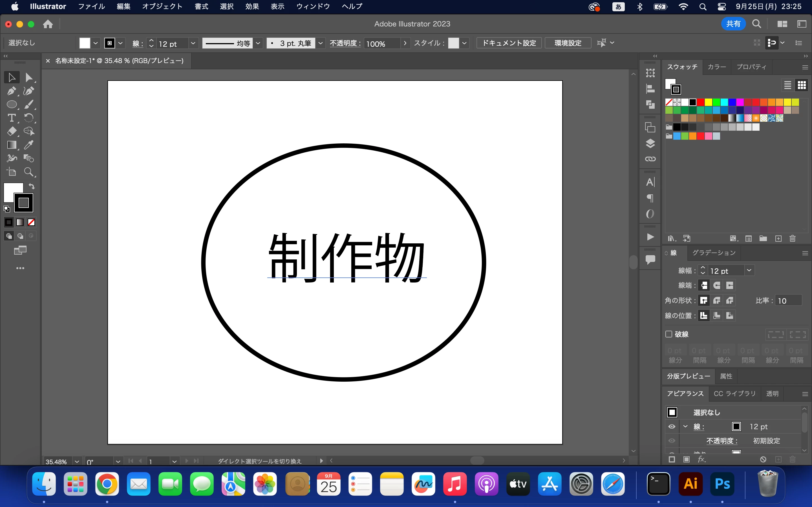Screen dimensions: 812x507
Task: Open the Layers panel icon
Action: 650,144
